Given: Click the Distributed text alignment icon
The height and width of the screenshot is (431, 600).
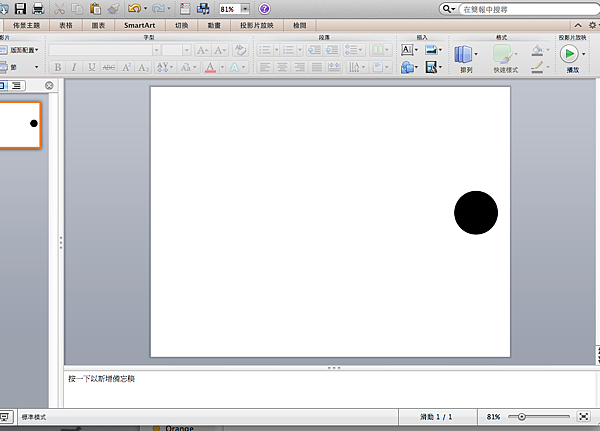Looking at the screenshot, I should click(334, 68).
